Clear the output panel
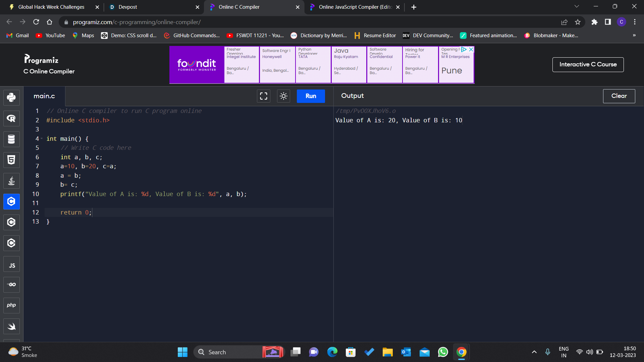 tap(619, 96)
